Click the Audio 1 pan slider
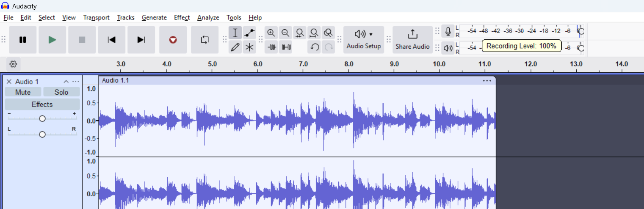Screen dimensions: 644x209 click(x=42, y=134)
